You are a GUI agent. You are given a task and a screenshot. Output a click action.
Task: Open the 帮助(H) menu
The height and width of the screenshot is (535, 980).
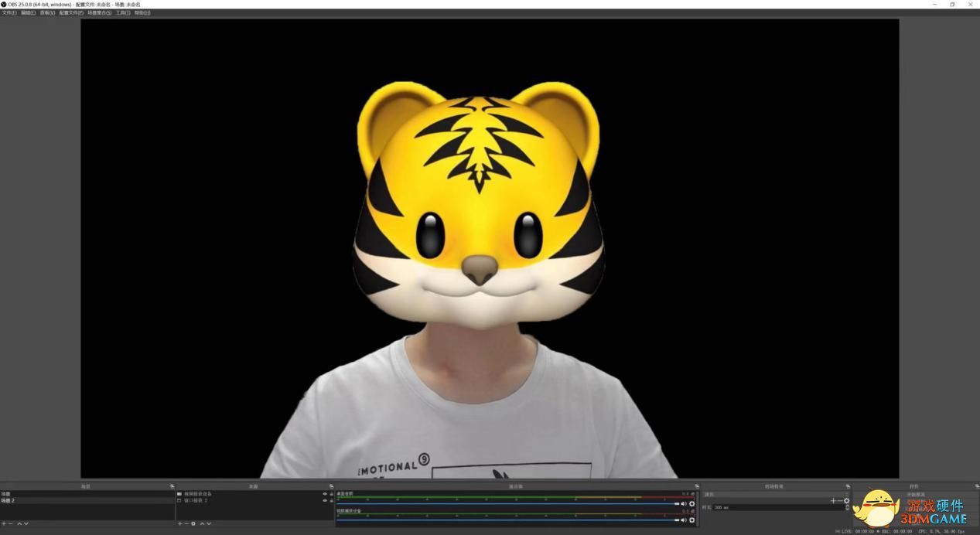(142, 13)
